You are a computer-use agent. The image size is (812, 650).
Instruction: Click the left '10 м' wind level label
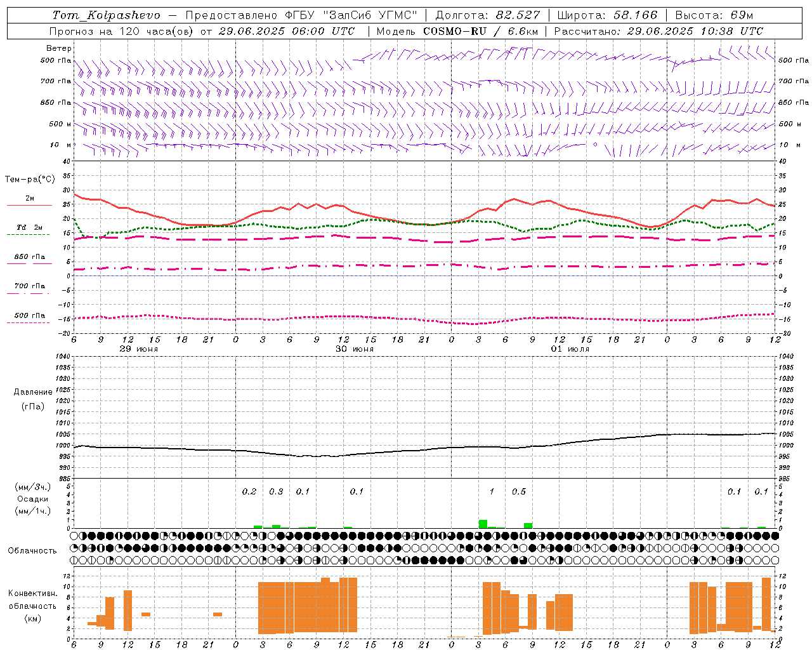pos(61,145)
